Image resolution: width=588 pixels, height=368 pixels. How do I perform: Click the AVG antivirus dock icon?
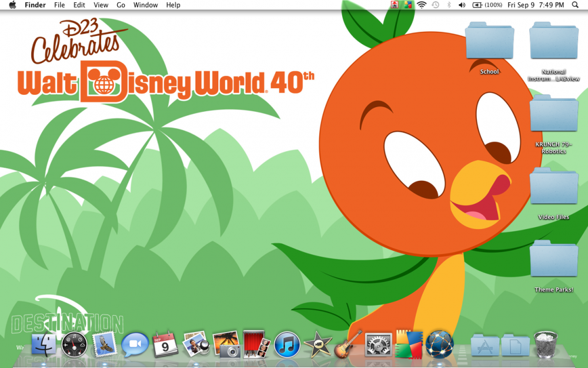[408, 344]
